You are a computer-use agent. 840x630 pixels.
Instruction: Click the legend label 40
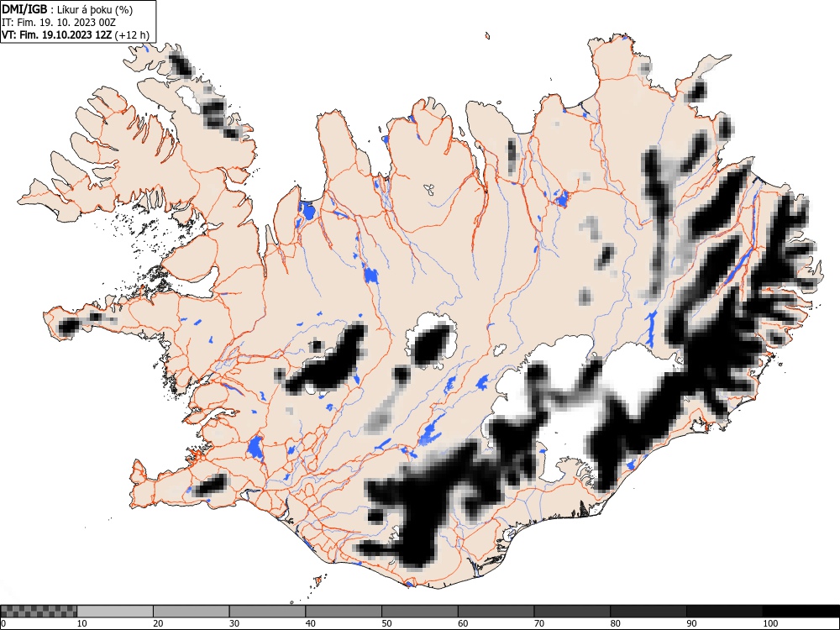310,623
